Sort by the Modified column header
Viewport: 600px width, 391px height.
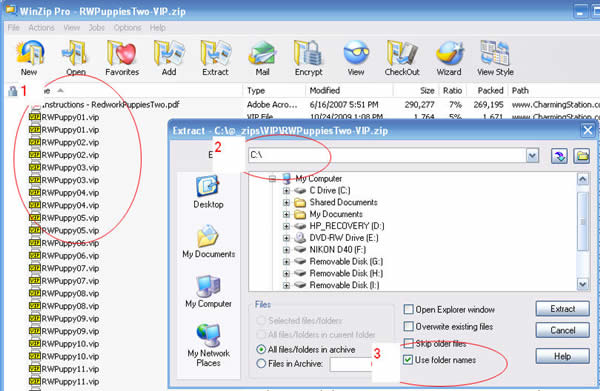(x=349, y=91)
